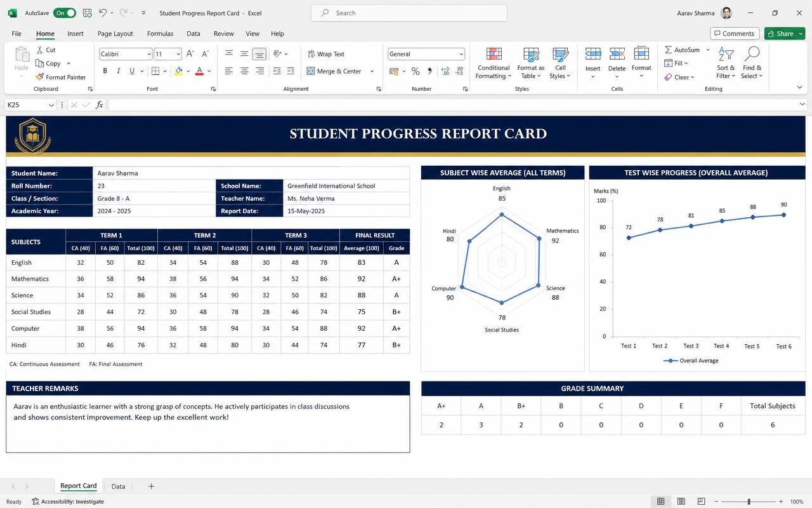The height and width of the screenshot is (508, 812).
Task: Toggle Wrap Text
Action: click(x=325, y=54)
